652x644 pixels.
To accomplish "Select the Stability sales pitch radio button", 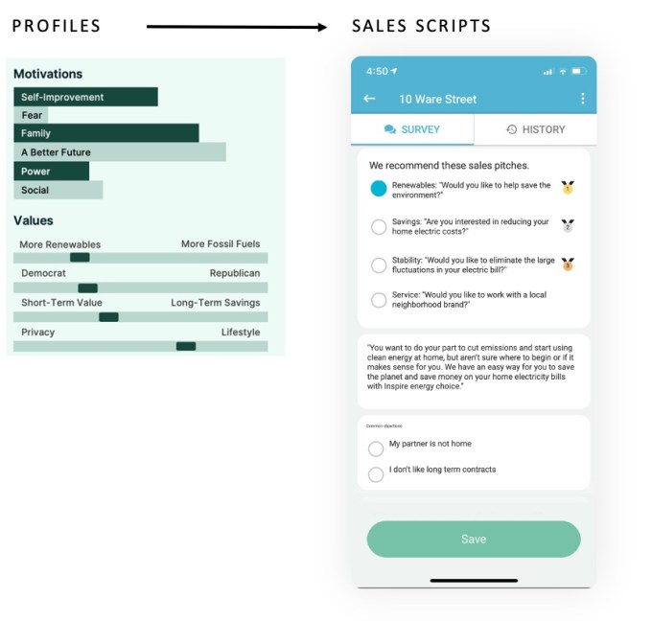I will pos(379,264).
